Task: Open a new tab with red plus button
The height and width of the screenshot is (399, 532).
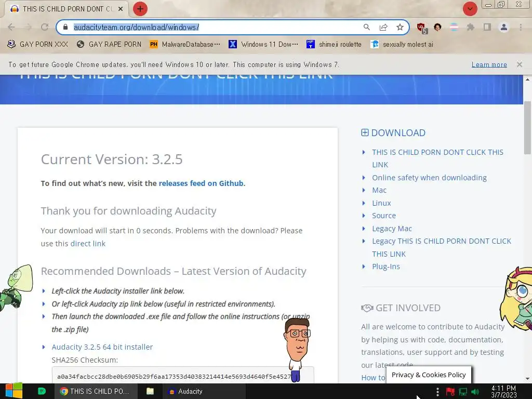Action: (140, 9)
